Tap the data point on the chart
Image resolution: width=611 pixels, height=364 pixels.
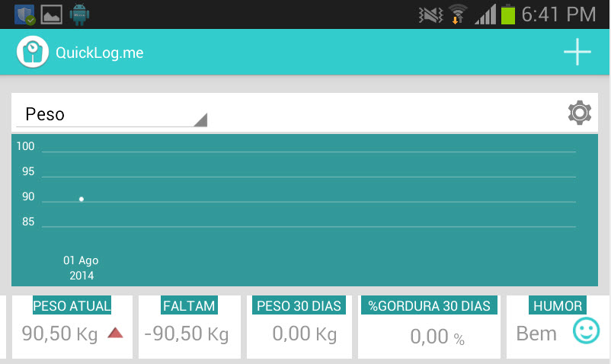[82, 200]
